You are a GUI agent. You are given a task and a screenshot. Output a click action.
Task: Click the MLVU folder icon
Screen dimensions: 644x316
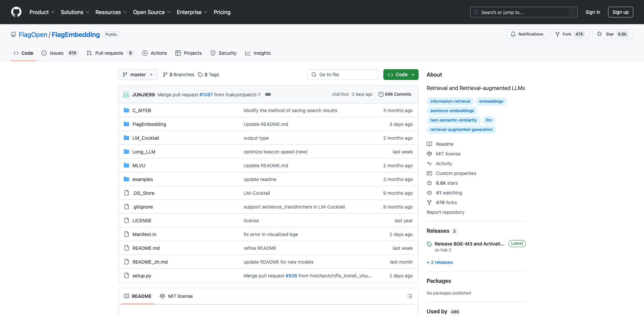click(x=126, y=165)
